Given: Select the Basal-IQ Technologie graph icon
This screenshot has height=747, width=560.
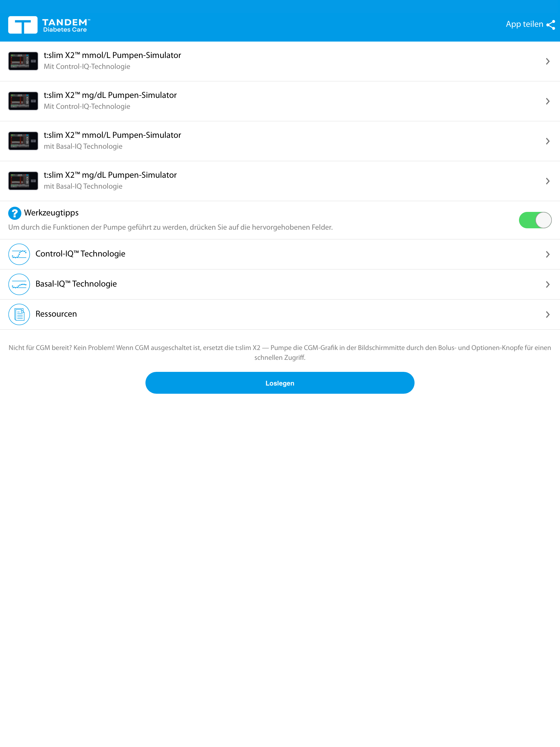Looking at the screenshot, I should click(19, 284).
